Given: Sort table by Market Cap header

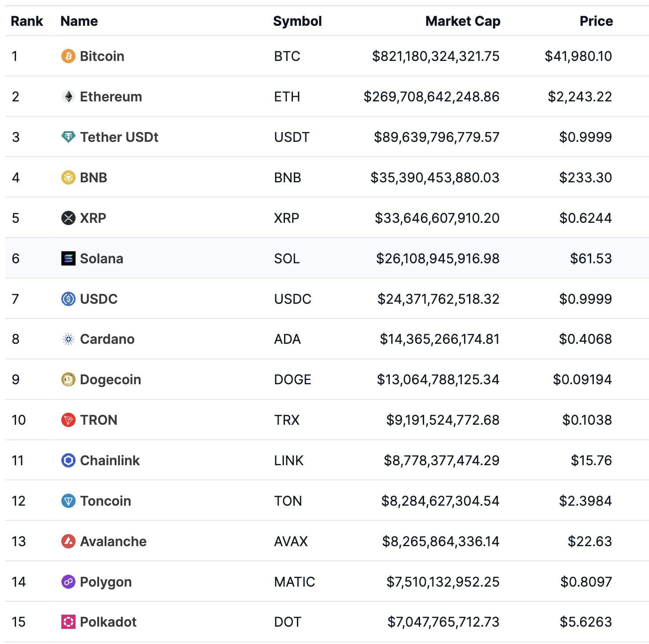Looking at the screenshot, I should click(462, 21).
